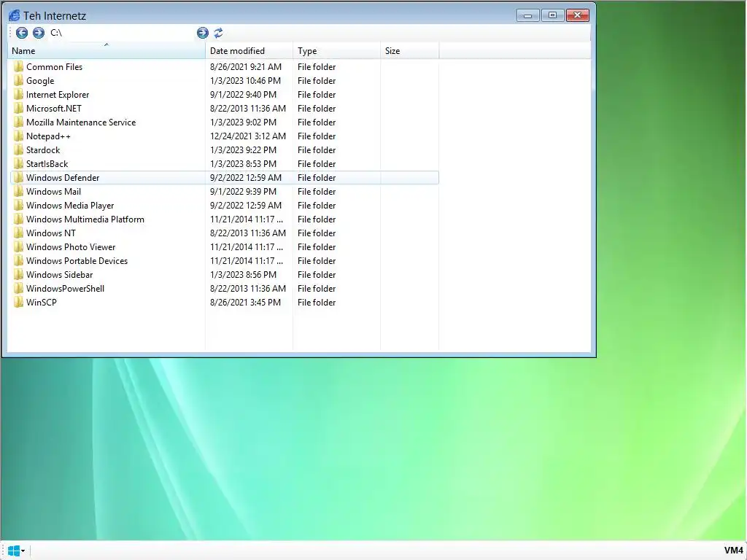Viewport: 747px width, 560px height.
Task: Select Windows Media Player folder icon
Action: pyautogui.click(x=18, y=205)
